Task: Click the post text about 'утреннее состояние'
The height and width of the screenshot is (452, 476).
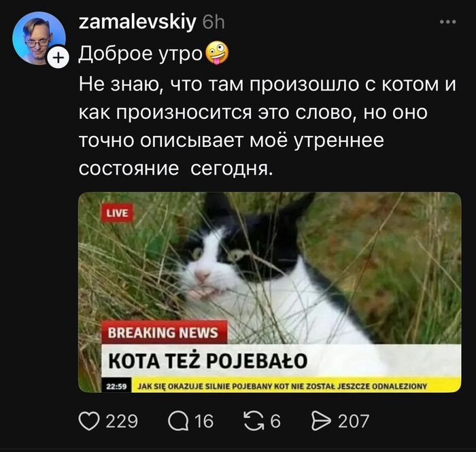Action: coord(267,126)
